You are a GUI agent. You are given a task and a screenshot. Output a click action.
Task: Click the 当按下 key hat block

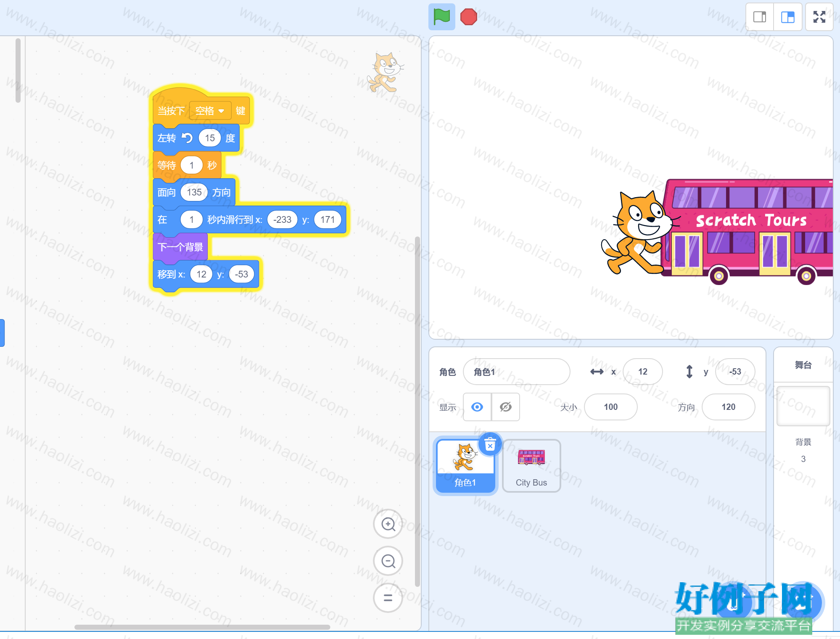pos(171,111)
